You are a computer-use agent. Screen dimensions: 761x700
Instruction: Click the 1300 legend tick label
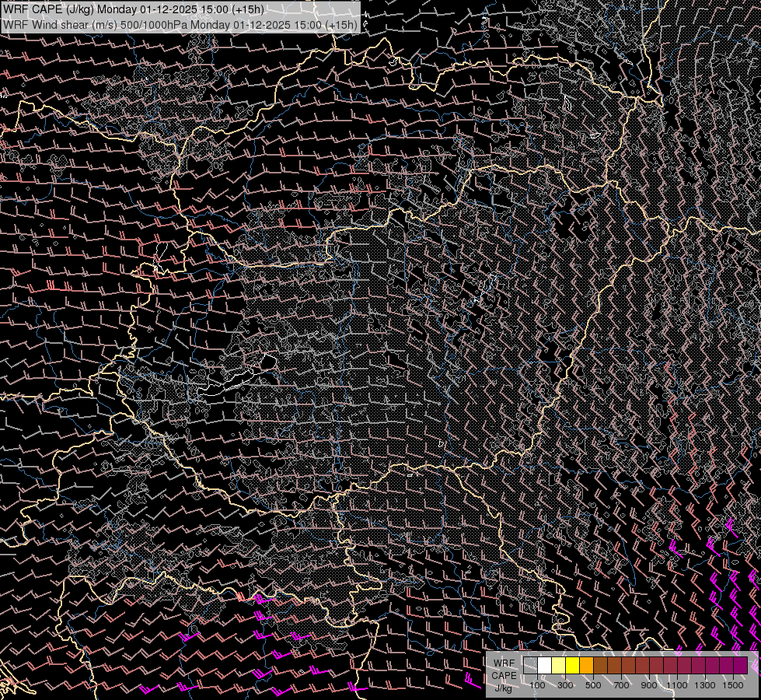pyautogui.click(x=705, y=685)
